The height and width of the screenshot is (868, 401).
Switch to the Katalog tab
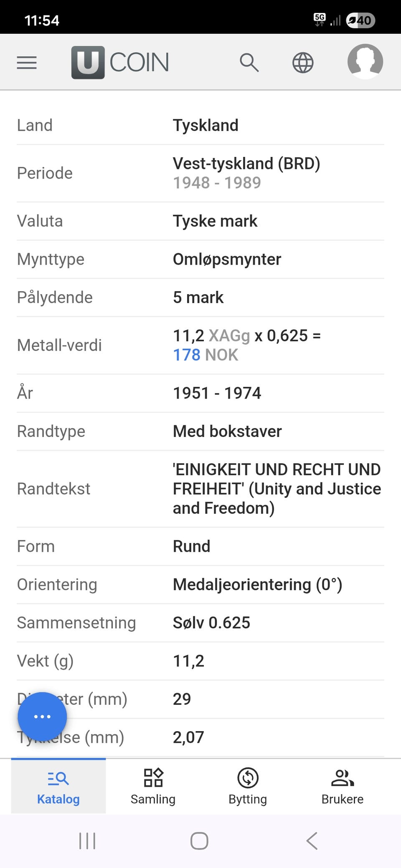(x=58, y=787)
